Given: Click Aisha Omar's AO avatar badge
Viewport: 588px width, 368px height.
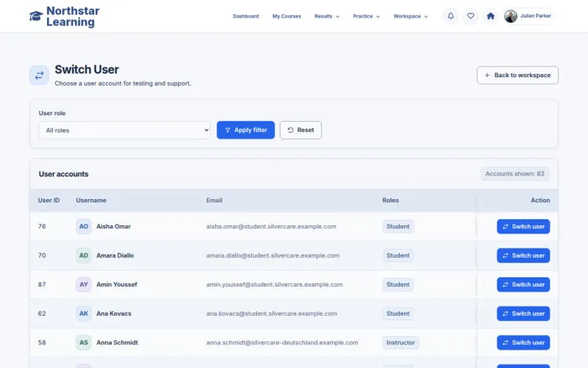Looking at the screenshot, I should (x=84, y=227).
